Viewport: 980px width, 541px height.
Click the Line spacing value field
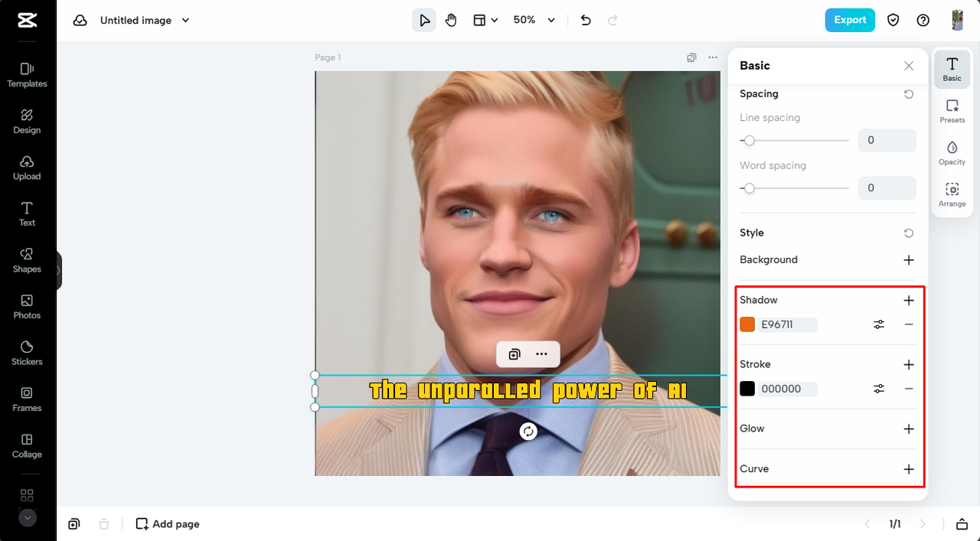point(887,141)
